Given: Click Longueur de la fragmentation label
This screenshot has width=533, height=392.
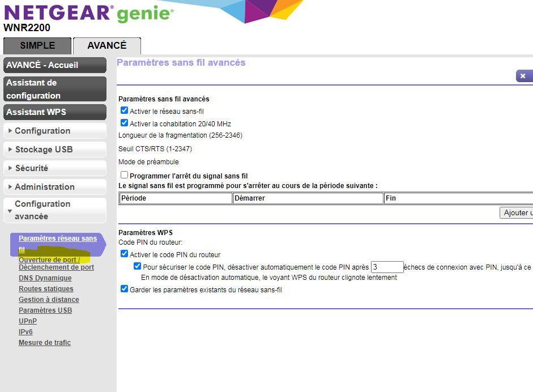Looking at the screenshot, I should pyautogui.click(x=180, y=135).
